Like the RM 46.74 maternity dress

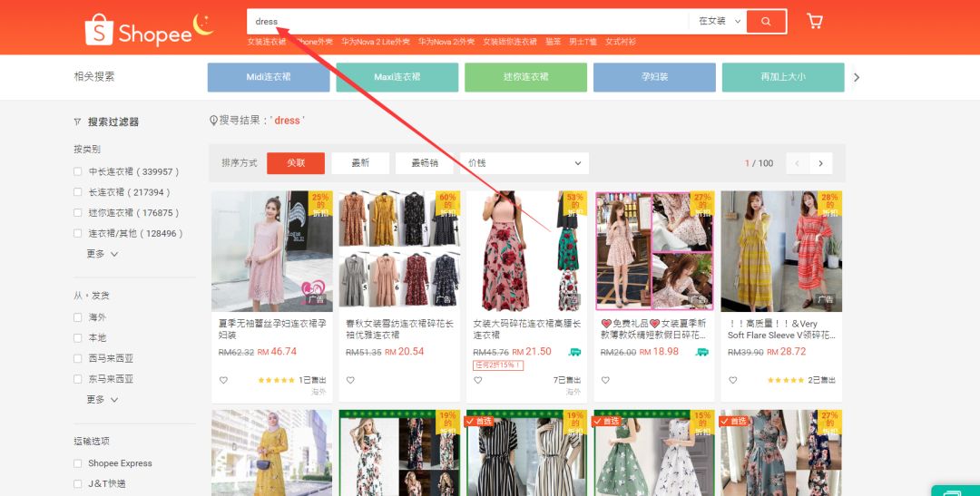(224, 380)
